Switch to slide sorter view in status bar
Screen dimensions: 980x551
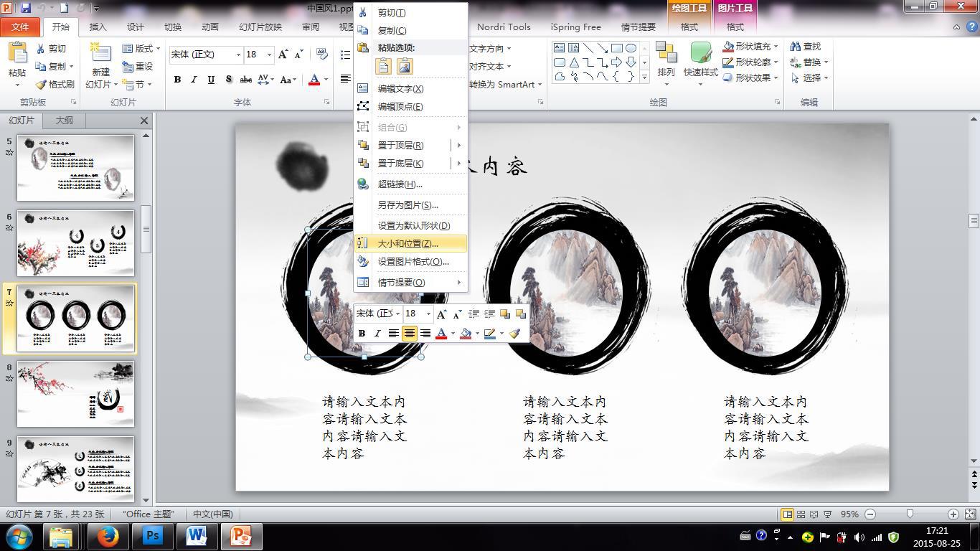coord(801,514)
